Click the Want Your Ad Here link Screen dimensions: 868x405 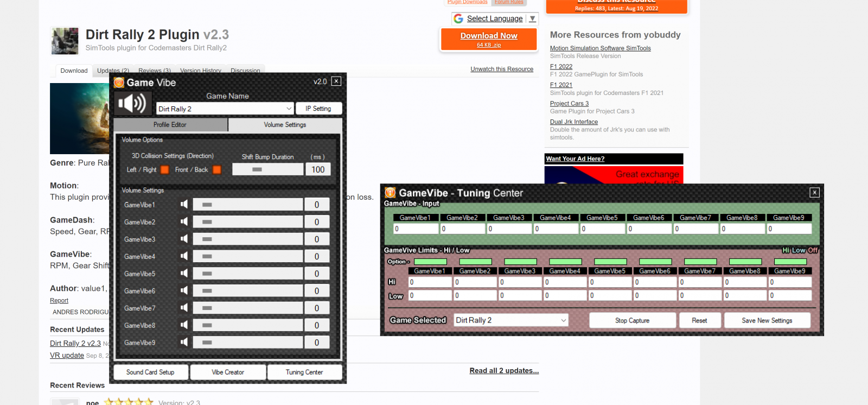click(575, 159)
